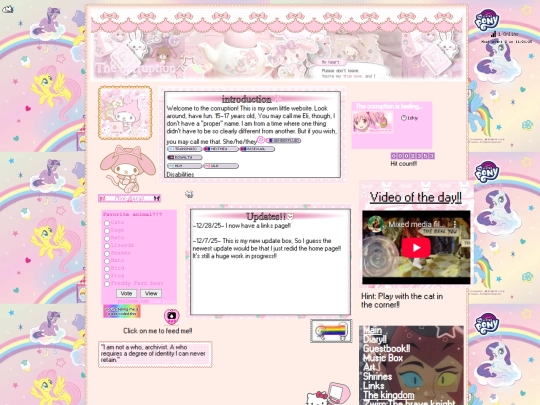The height and width of the screenshot is (405, 540).
Task: Click the pink-haired anime mood stamp
Action: pos(373,122)
